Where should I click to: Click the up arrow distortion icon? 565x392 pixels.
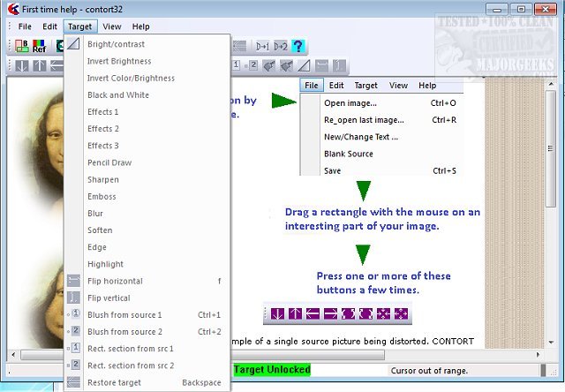(39, 65)
